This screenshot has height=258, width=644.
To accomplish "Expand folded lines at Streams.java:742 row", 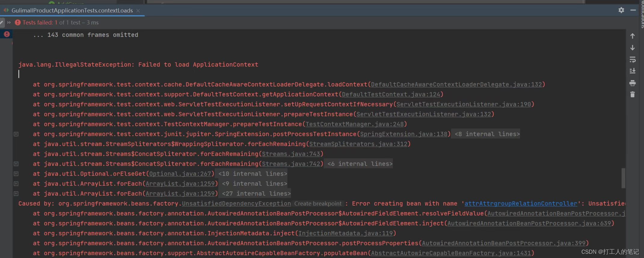I will 16,164.
